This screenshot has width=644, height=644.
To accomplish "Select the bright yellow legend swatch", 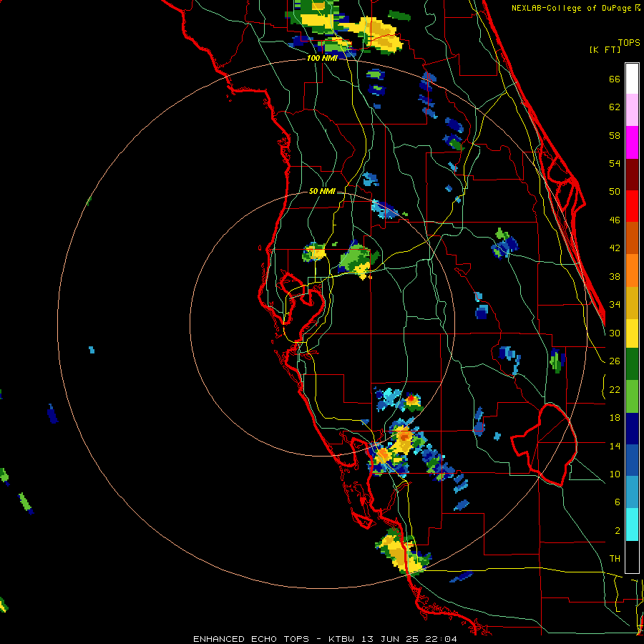I will pyautogui.click(x=632, y=333).
